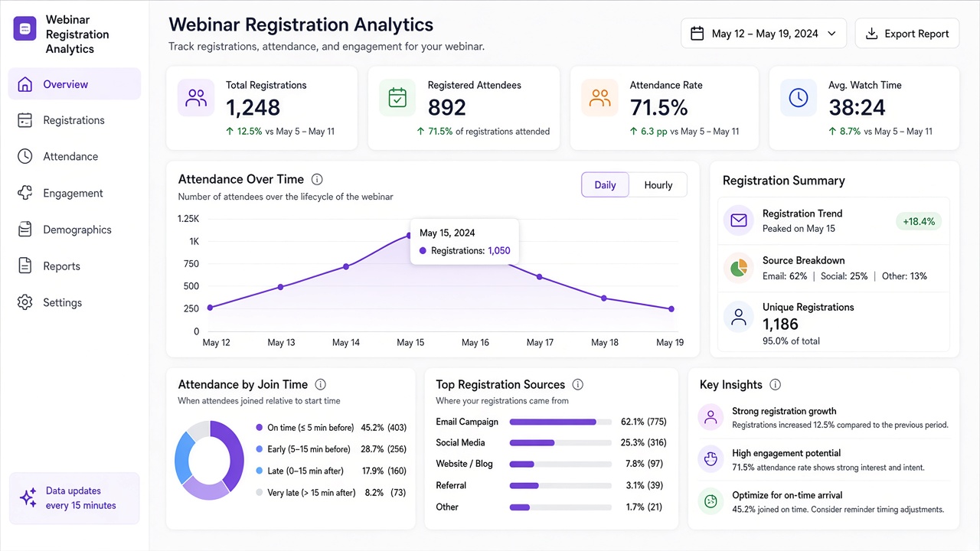
Task: Click the High engagement potential insight icon
Action: pos(710,459)
